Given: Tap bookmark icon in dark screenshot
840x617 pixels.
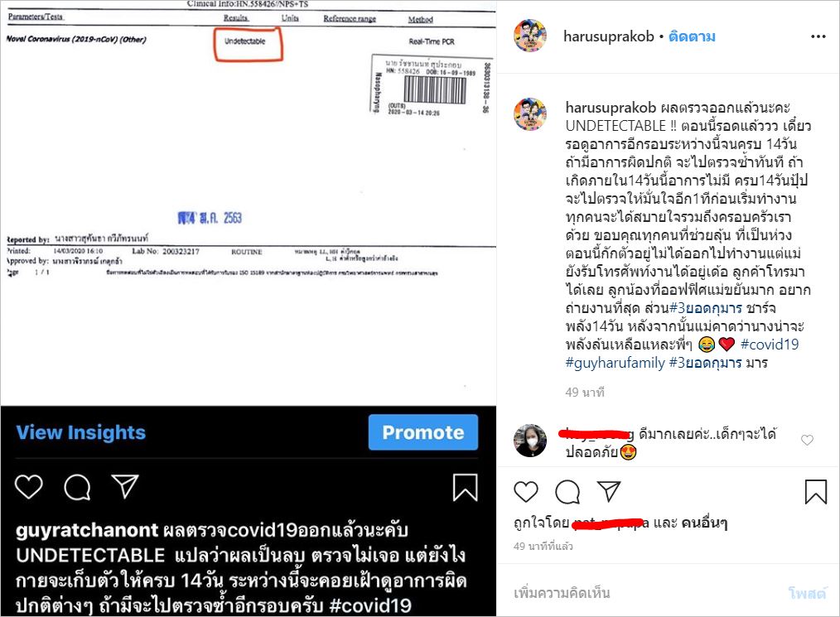Looking at the screenshot, I should (465, 487).
